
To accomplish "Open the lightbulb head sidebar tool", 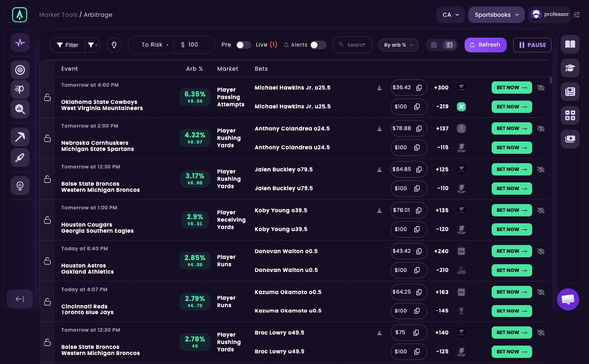I will point(20,186).
